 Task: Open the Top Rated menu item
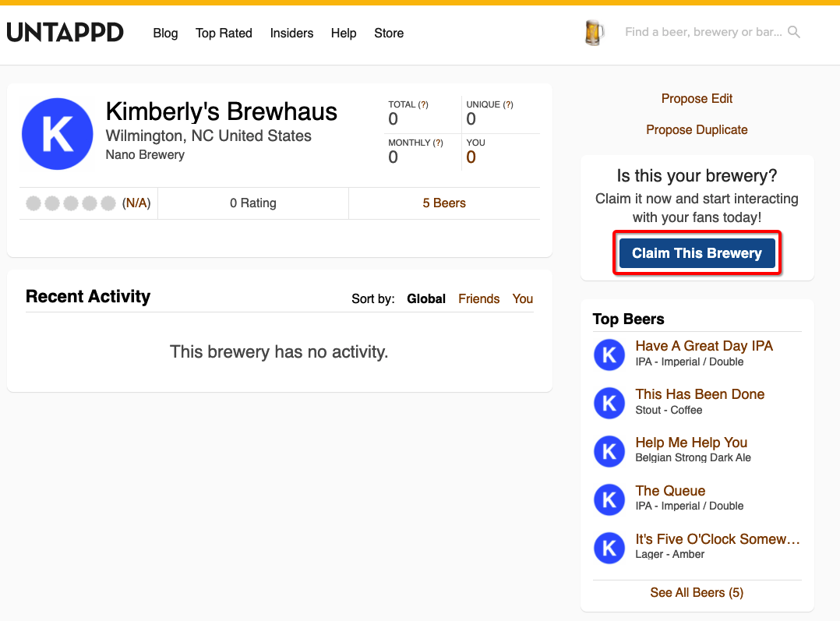coord(224,33)
